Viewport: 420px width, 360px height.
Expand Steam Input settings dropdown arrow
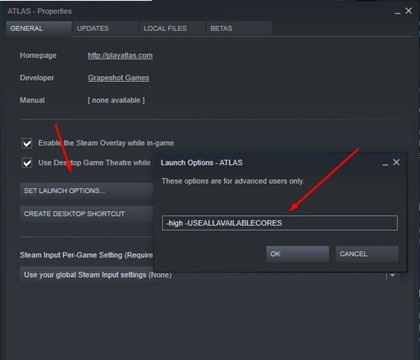point(392,275)
